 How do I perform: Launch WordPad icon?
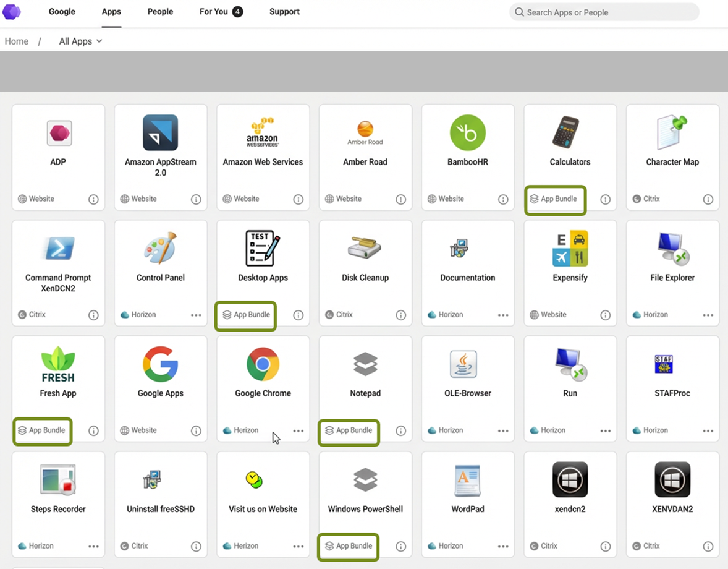click(x=468, y=481)
